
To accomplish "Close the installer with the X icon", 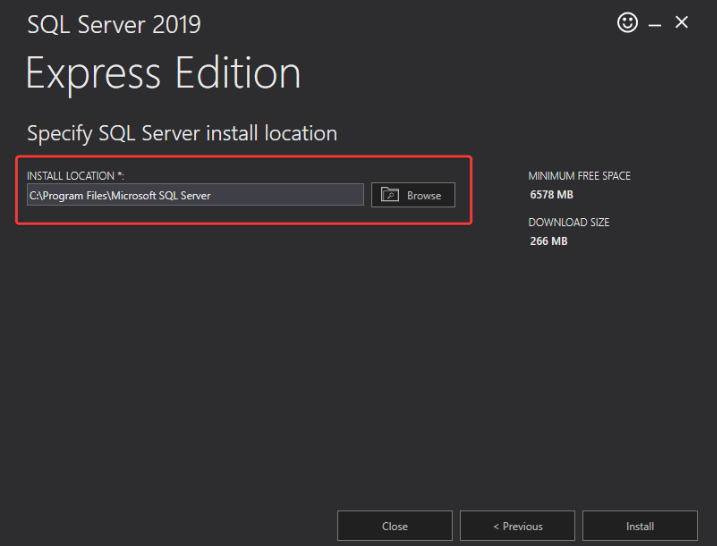I will coord(681,22).
